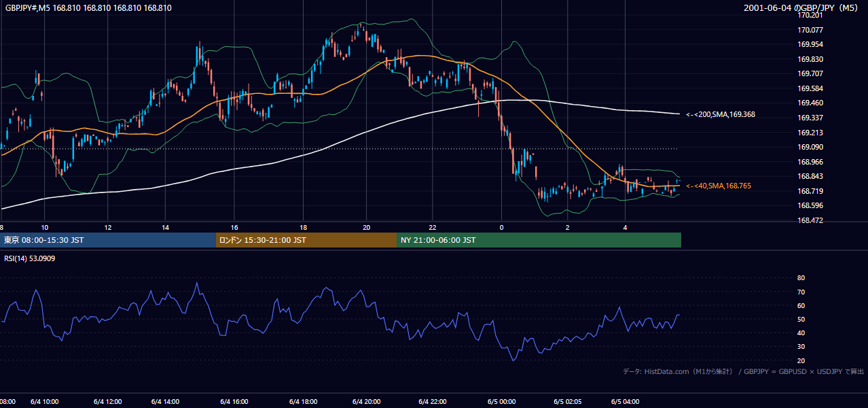Screen dimensions: 868x408
Task: Click RSI scale level 70
Action: click(801, 292)
